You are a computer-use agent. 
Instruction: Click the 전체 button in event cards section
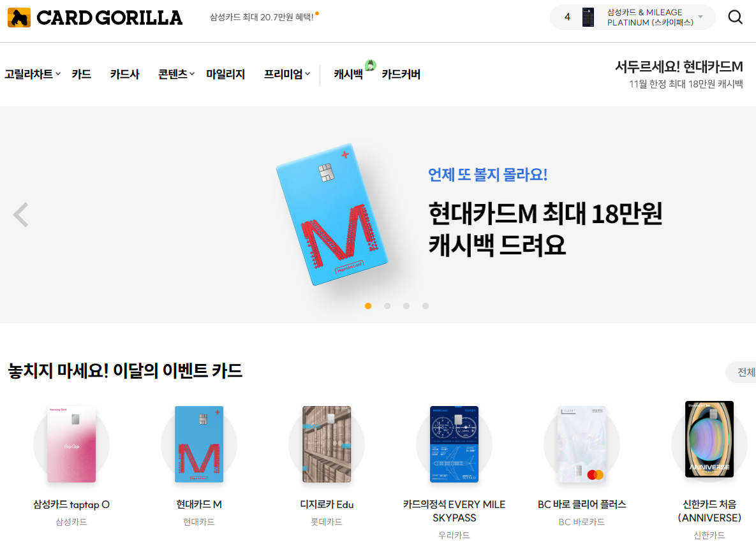(x=743, y=372)
